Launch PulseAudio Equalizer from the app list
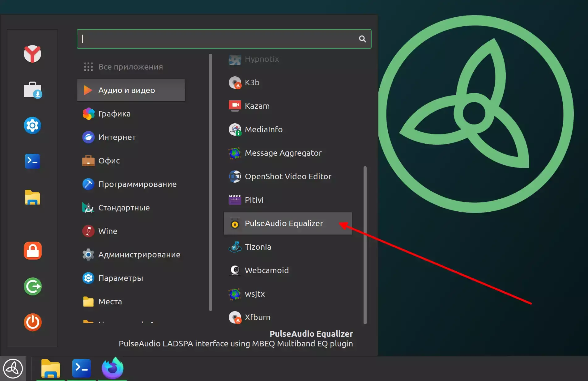The image size is (588, 381). tap(288, 223)
